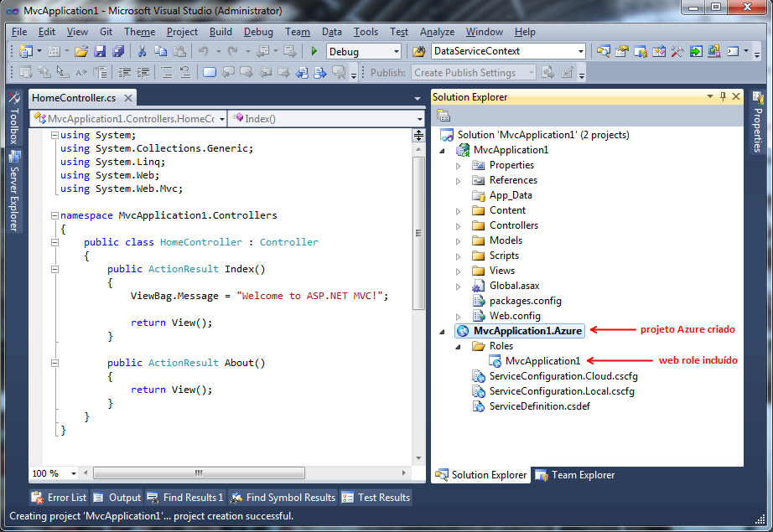This screenshot has height=532, width=773.
Task: Select the Solution Explorer bottom tab
Action: pyautogui.click(x=481, y=475)
